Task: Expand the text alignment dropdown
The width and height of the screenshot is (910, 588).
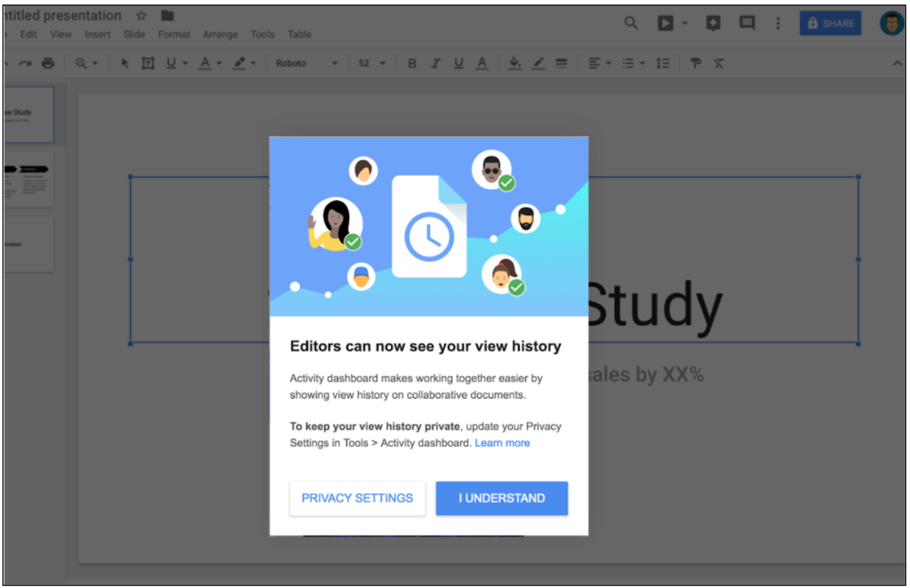Action: tap(609, 63)
